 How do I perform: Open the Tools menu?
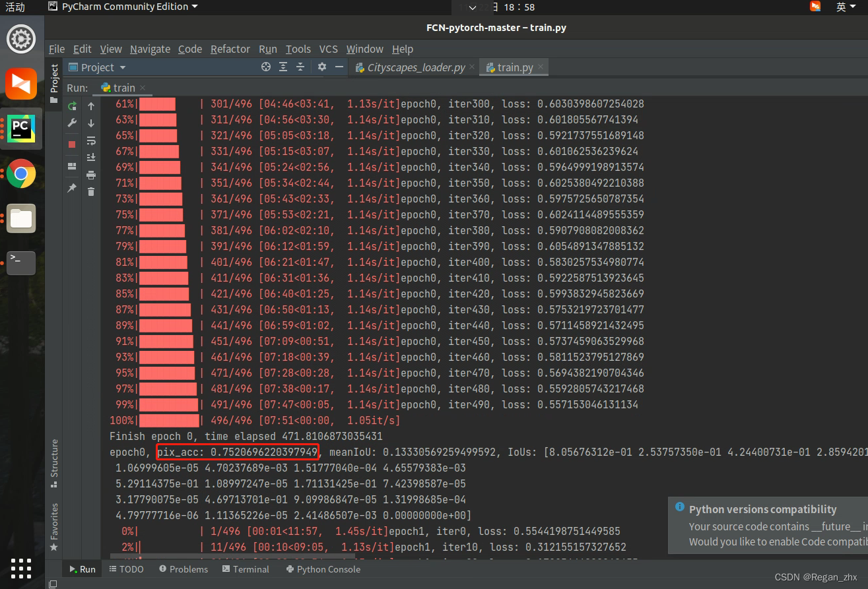[298, 49]
